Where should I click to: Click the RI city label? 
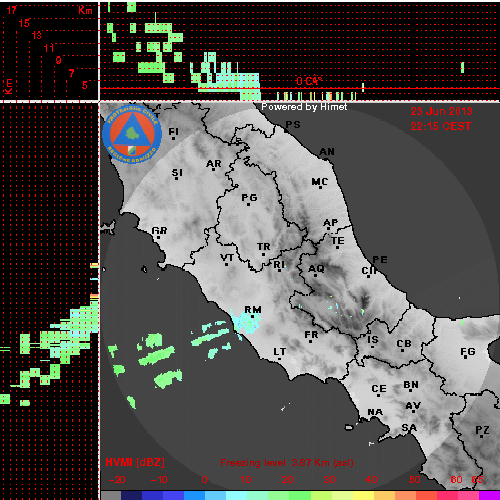pos(279,265)
